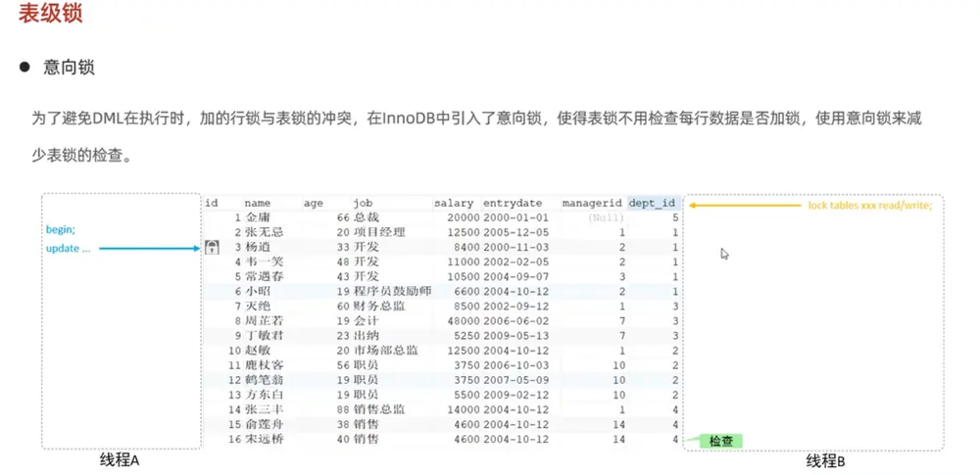Viewport: 980px width, 475px height.
Task: Click the begin; statement in thread A
Action: (x=61, y=229)
